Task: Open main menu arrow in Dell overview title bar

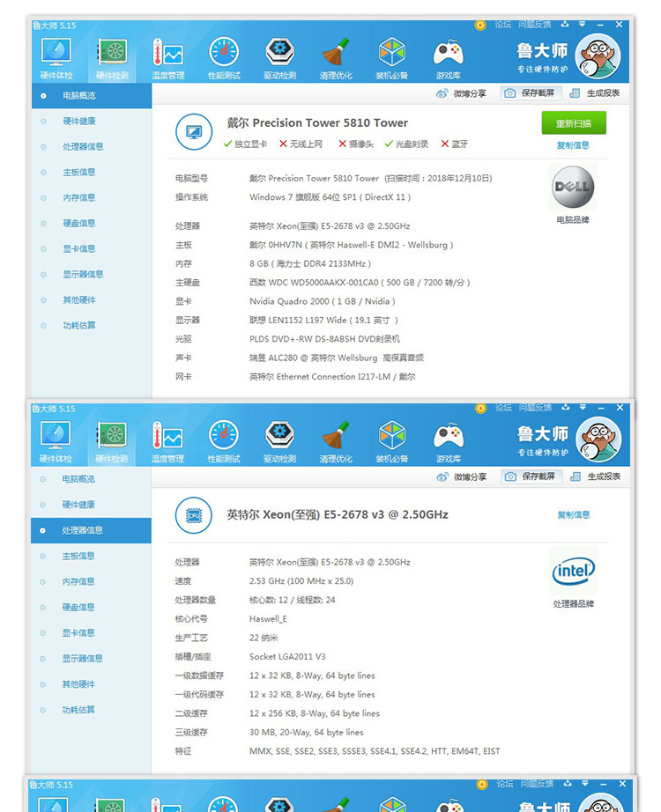Action: [583, 25]
